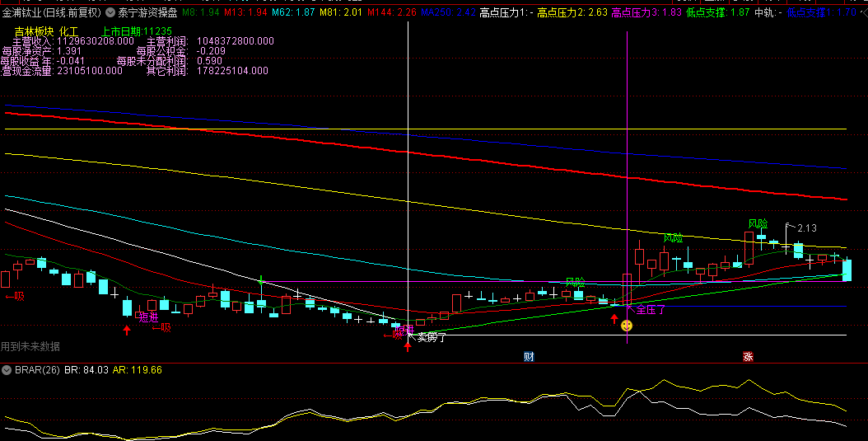Click the 上市日期:11235 text

click(138, 31)
